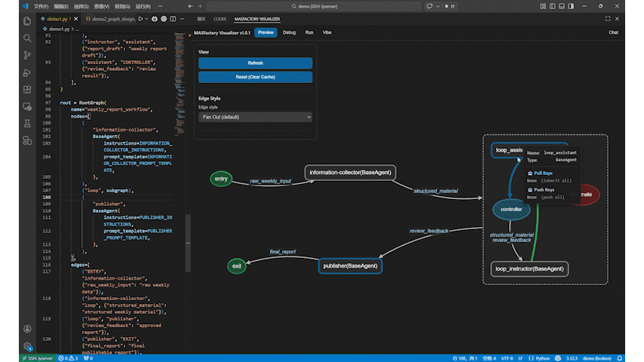Image resolution: width=644 pixels, height=362 pixels.
Task: Open the Extensions view in activity bar
Action: [x=28, y=89]
